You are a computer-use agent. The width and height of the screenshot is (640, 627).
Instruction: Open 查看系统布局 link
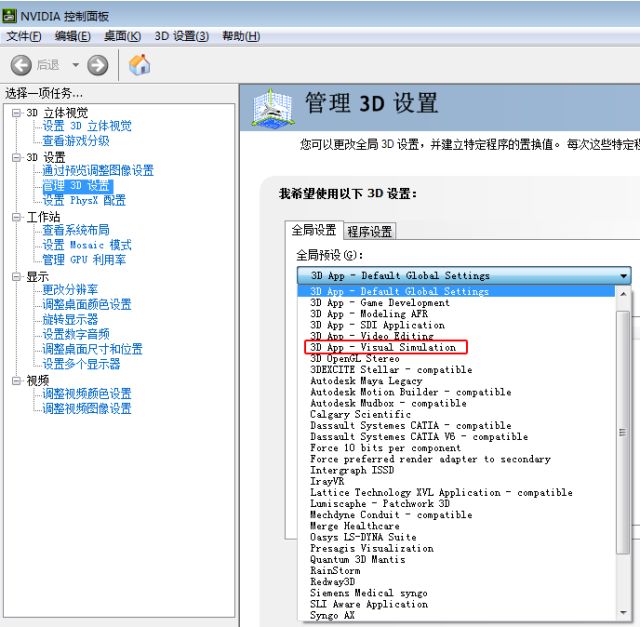[76, 230]
